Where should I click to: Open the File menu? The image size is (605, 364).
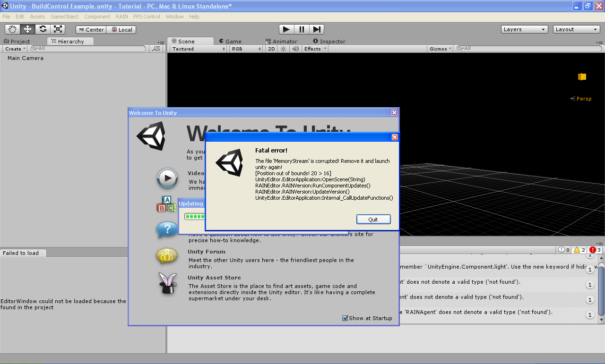[x=6, y=17]
